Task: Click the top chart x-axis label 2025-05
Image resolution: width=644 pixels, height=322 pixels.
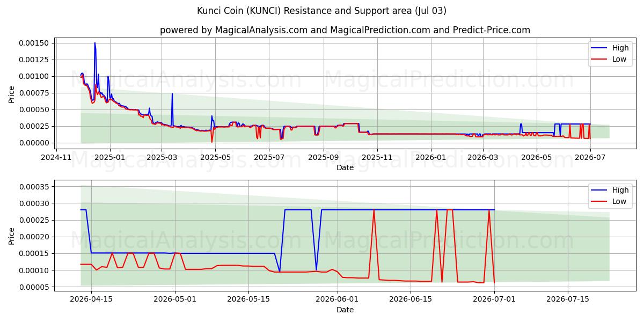Action: (216, 157)
